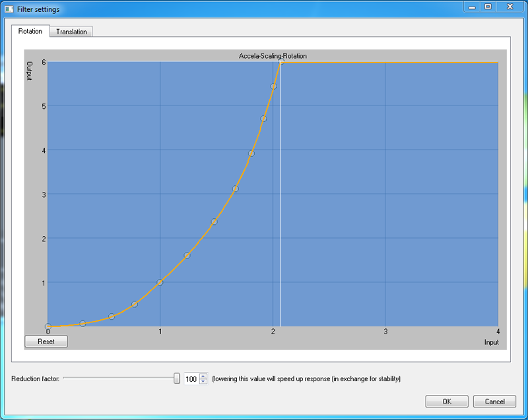Select the curve point near output 0.5
The height and width of the screenshot is (420, 528).
pos(135,305)
